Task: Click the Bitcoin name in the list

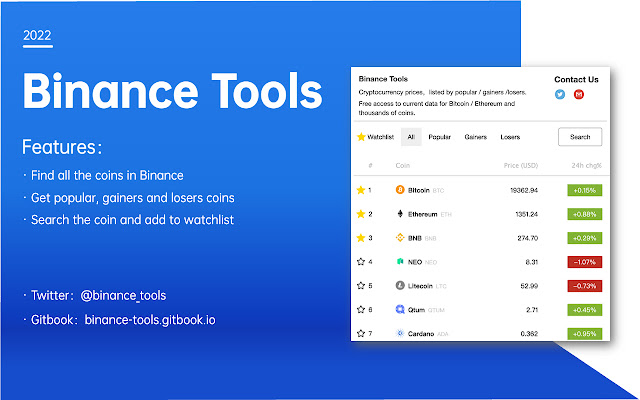Action: (x=418, y=190)
